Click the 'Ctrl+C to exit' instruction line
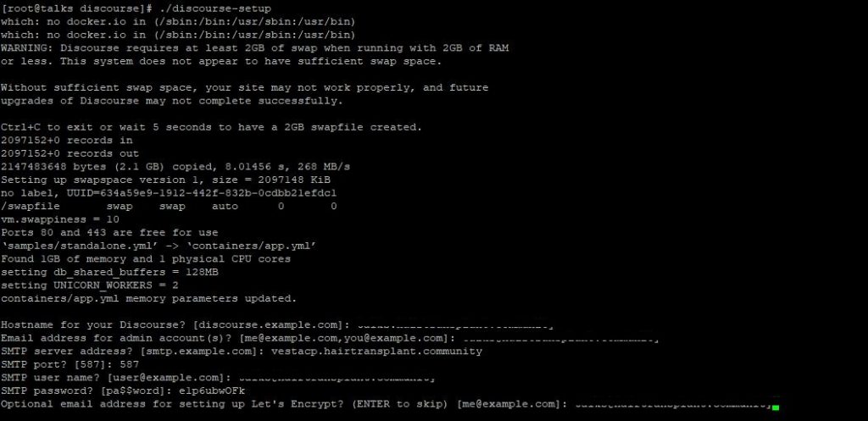868x421 pixels. pyautogui.click(x=211, y=127)
